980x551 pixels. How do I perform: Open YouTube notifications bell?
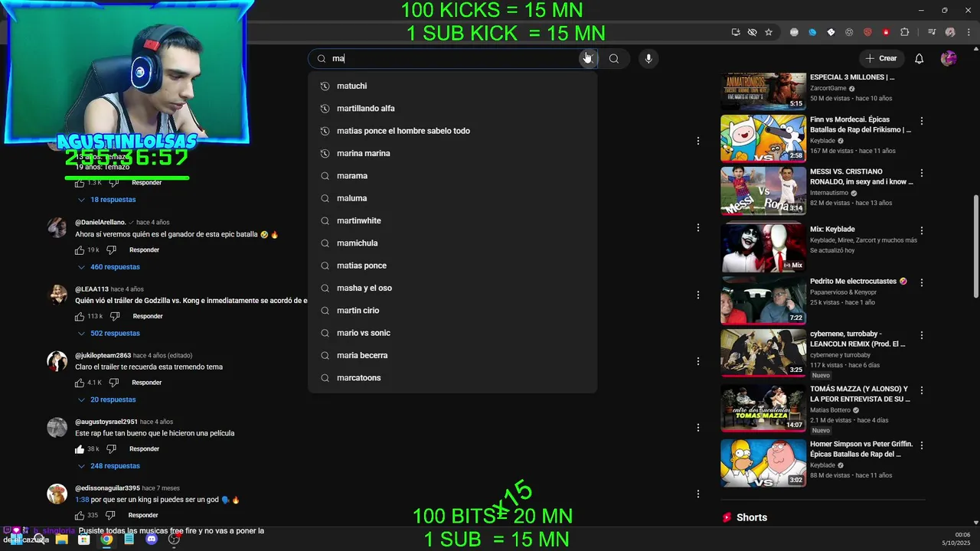coord(920,58)
